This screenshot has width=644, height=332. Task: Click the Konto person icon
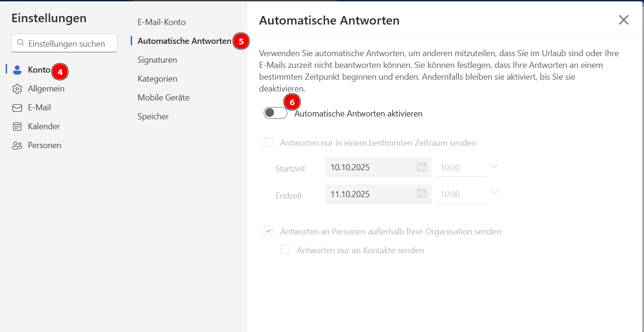(17, 70)
